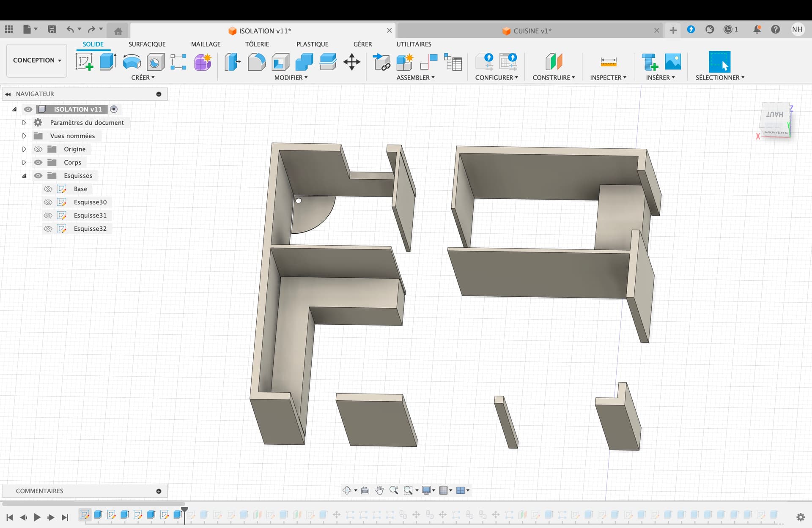Image resolution: width=812 pixels, height=528 pixels.
Task: Click the Measure tool under Inspecter
Action: coord(608,62)
